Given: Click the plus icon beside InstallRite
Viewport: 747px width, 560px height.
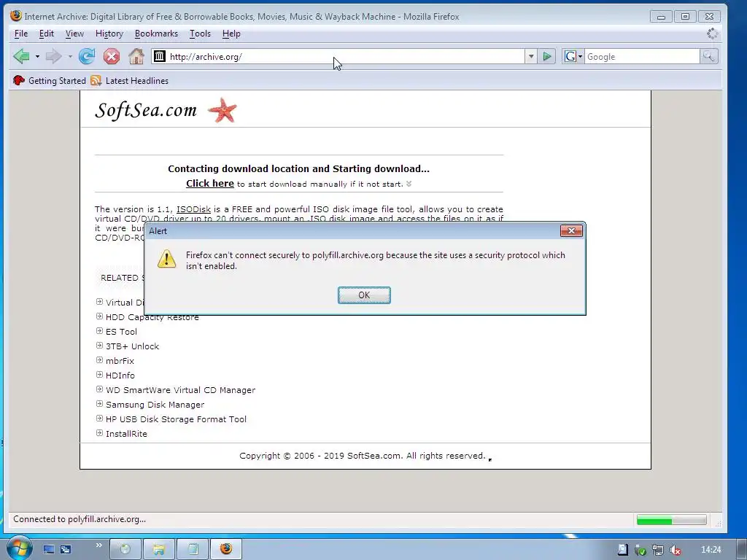Looking at the screenshot, I should [99, 433].
